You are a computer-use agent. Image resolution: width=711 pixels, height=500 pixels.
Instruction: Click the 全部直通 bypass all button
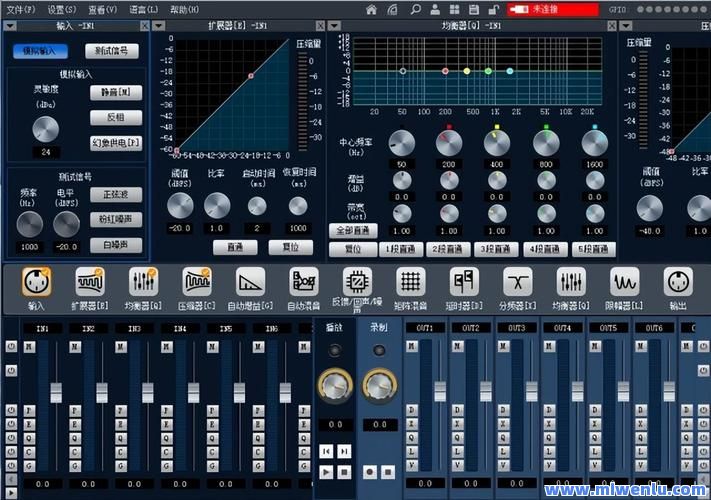(x=352, y=231)
